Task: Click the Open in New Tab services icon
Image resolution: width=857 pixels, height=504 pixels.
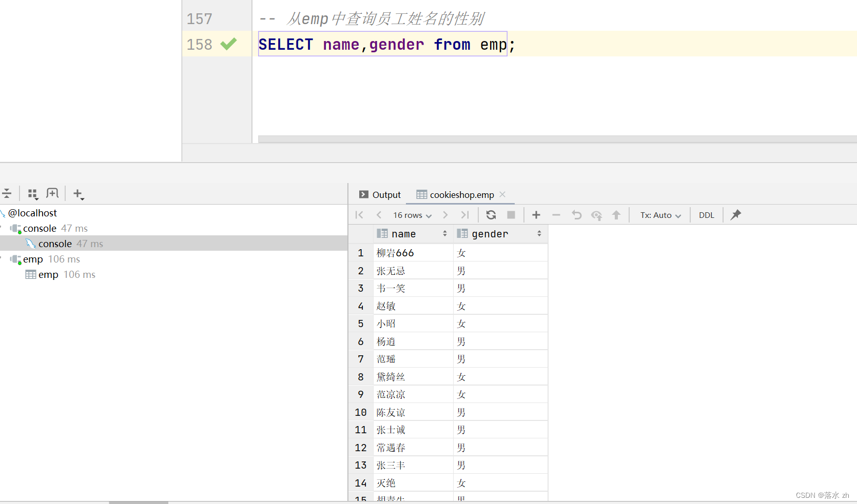Action: 52,193
